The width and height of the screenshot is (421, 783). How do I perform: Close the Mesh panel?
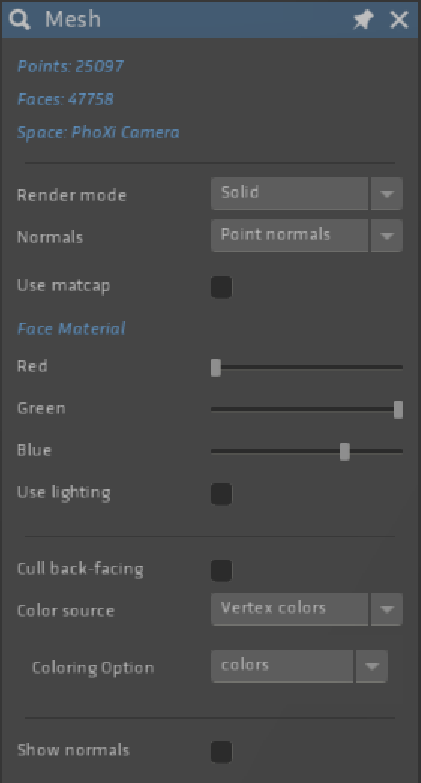click(399, 20)
